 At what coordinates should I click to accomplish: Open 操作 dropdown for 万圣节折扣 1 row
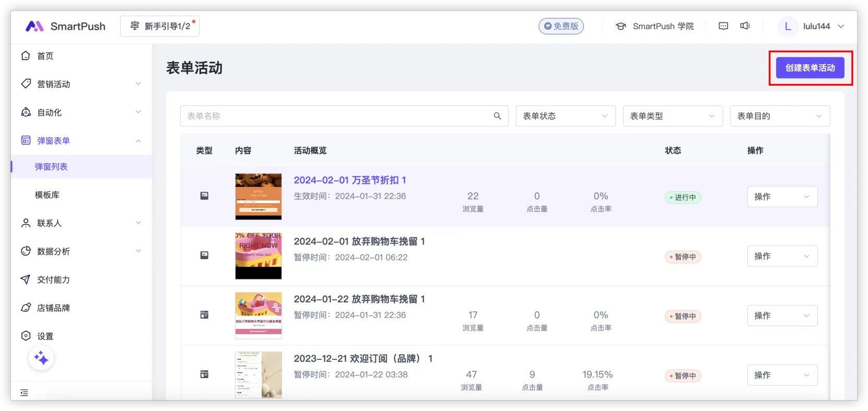click(782, 197)
